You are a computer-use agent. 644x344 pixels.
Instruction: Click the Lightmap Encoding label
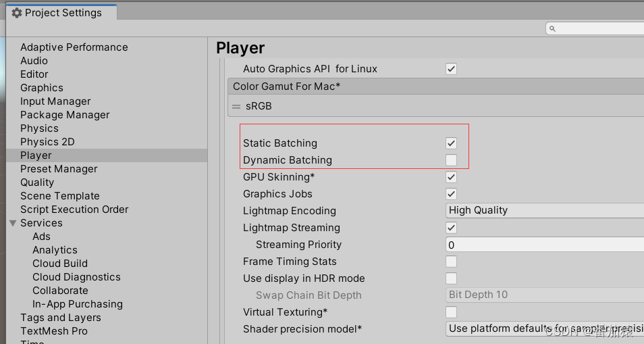point(290,211)
